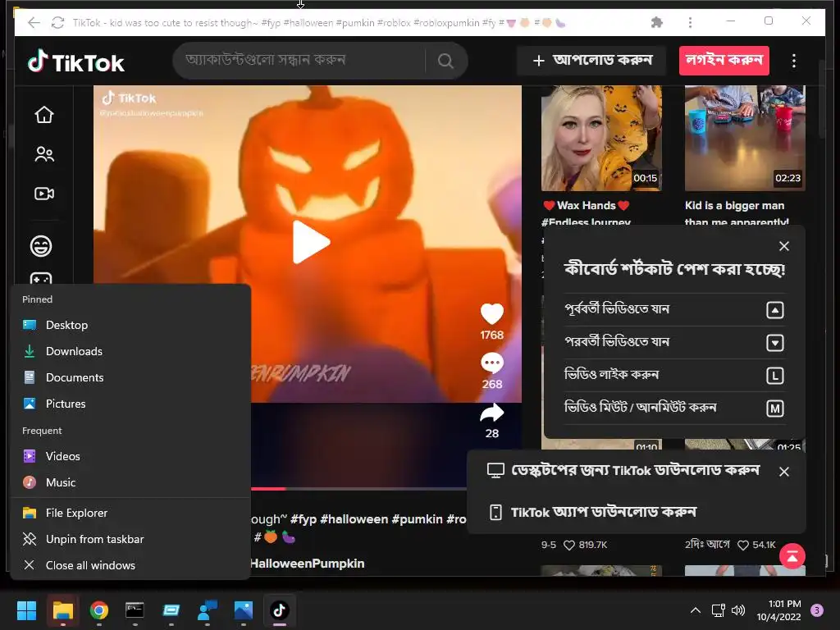Image resolution: width=840 pixels, height=630 pixels.
Task: Open Downloads from the jump list
Action: (x=130, y=351)
